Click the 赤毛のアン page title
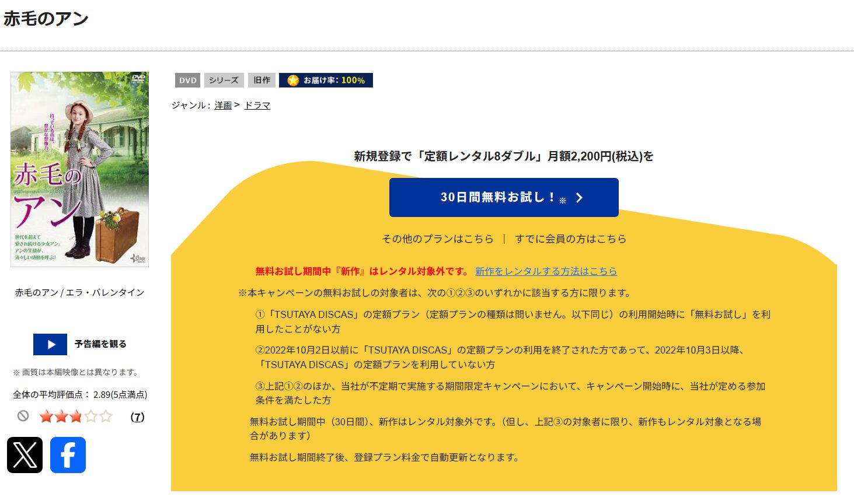Screen dimensions: 854x504 pos(46,19)
